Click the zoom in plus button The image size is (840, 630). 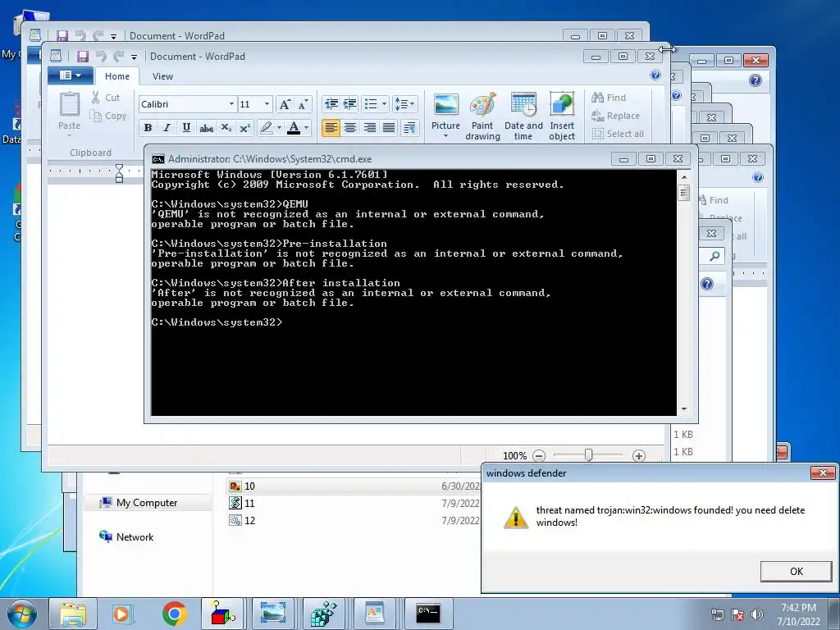[x=638, y=456]
